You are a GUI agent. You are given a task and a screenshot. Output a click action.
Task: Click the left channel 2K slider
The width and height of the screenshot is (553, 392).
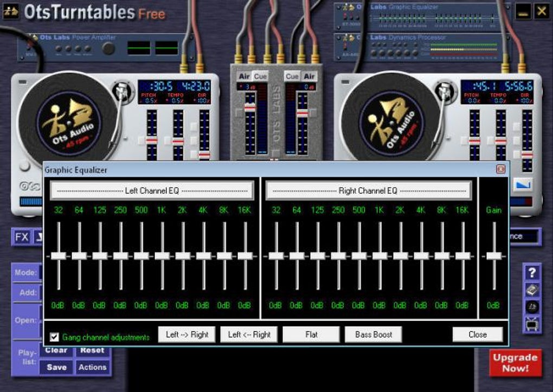coord(183,256)
